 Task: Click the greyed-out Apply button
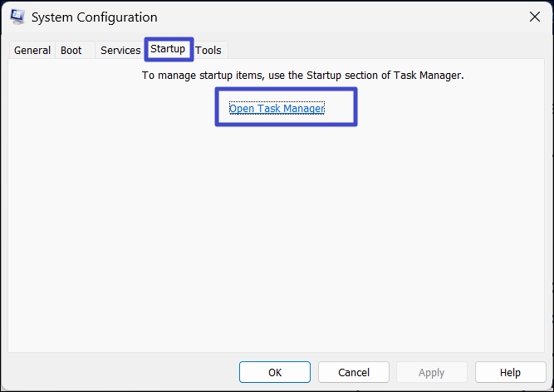(432, 372)
